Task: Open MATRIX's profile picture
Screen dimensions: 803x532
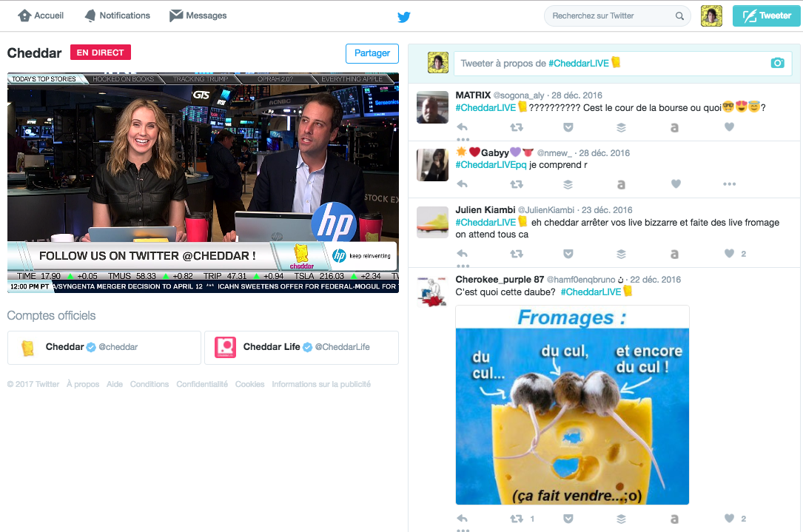Action: click(432, 107)
